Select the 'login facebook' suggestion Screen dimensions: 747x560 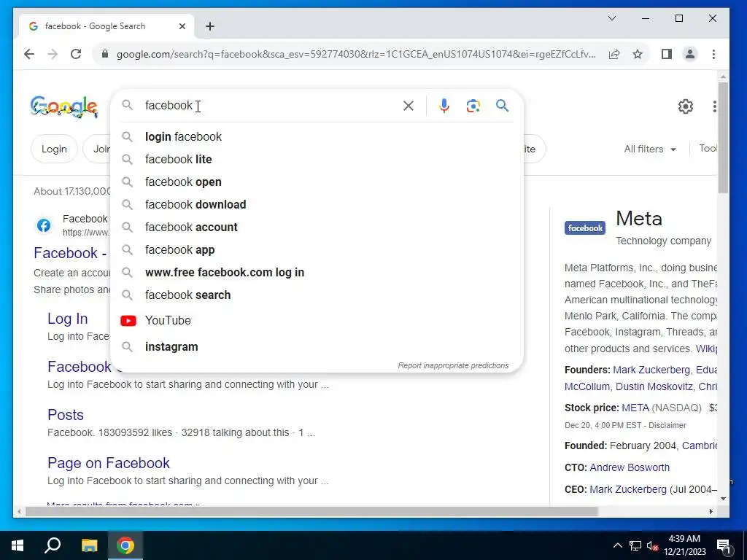(x=317, y=136)
